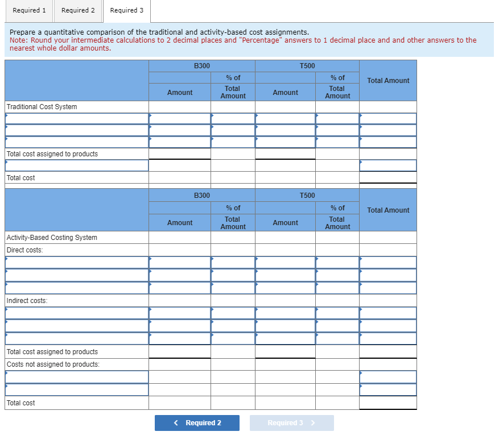The width and height of the screenshot is (503, 448).
Task: Click B300 Amount cell in first traditional cost row
Action: coord(180,119)
